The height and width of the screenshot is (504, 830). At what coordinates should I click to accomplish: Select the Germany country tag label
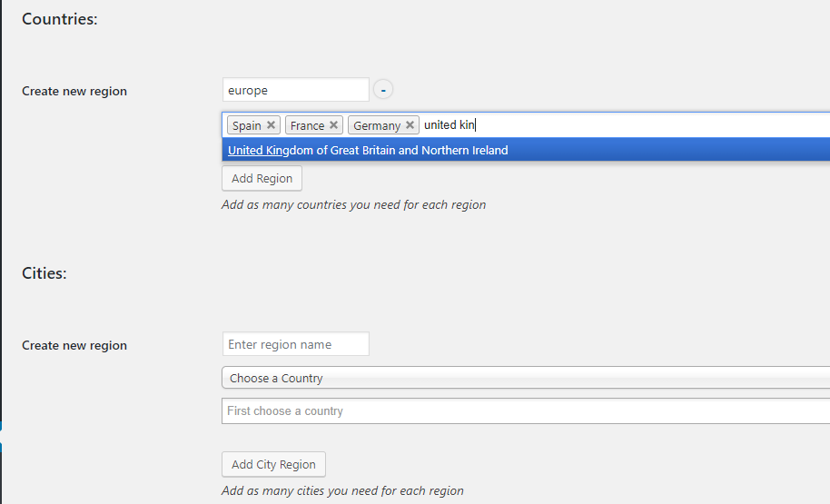376,125
